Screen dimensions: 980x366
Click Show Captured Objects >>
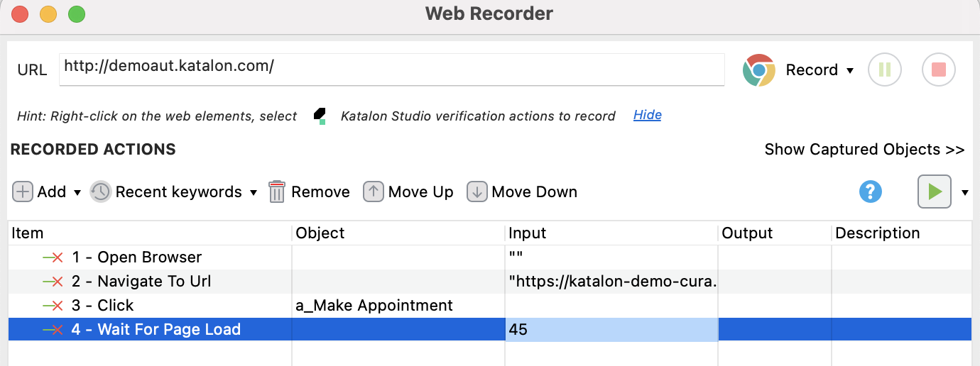tap(864, 150)
